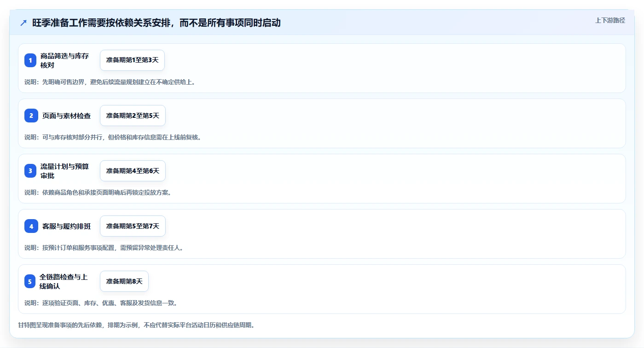Click the 准备期第8天 schedule chip
This screenshot has width=644, height=348.
point(124,281)
